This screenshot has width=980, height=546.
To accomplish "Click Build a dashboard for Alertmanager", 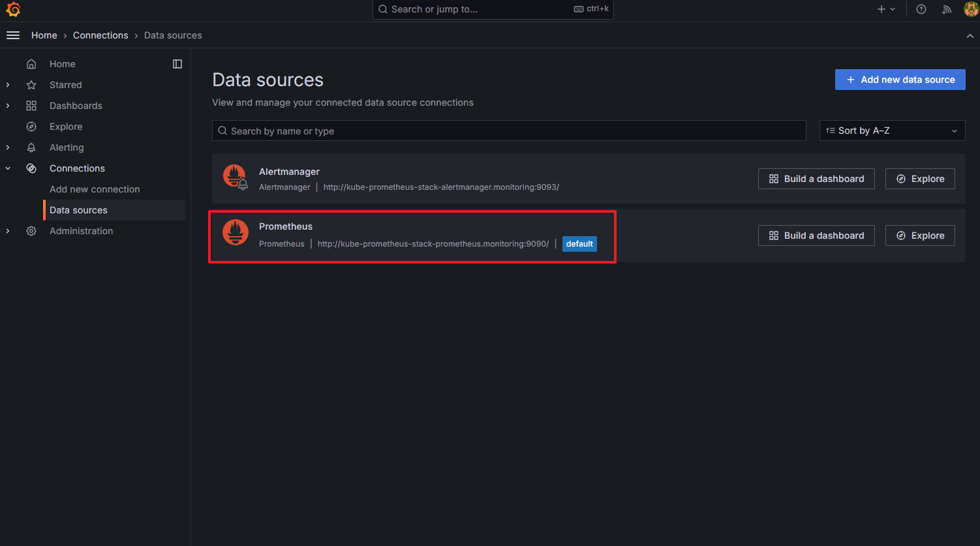I will coord(816,179).
